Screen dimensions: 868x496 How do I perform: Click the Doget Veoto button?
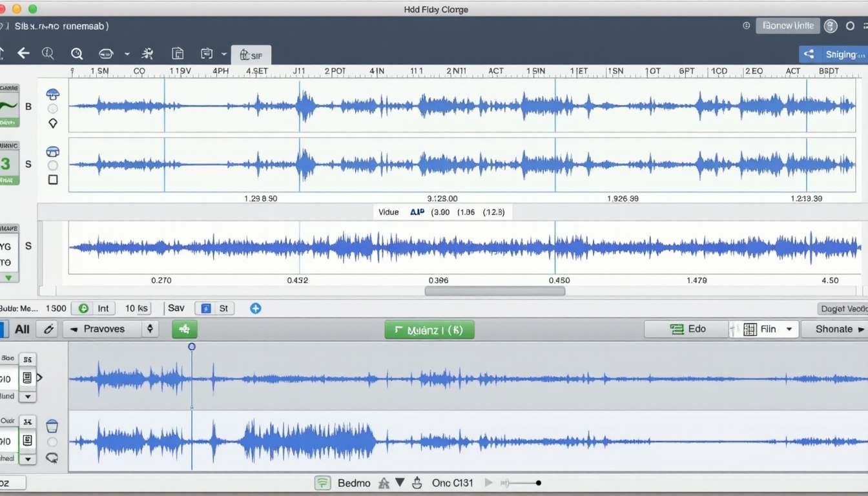point(842,309)
